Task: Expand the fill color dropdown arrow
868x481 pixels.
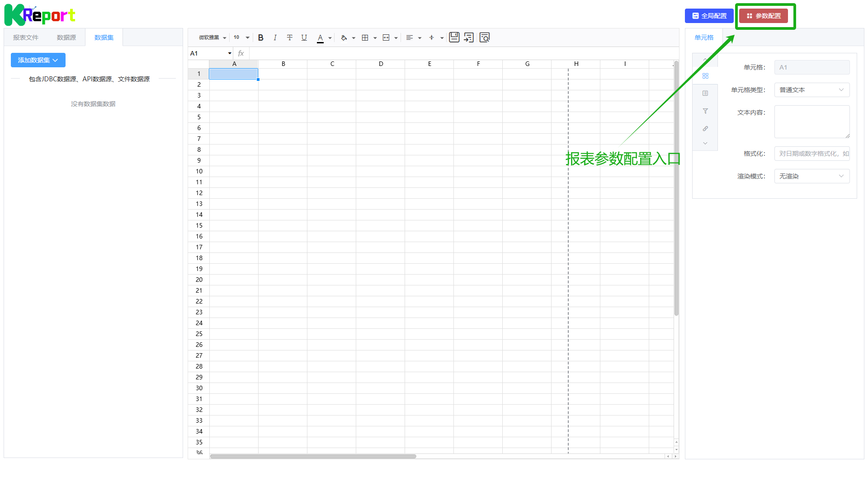Action: click(354, 38)
